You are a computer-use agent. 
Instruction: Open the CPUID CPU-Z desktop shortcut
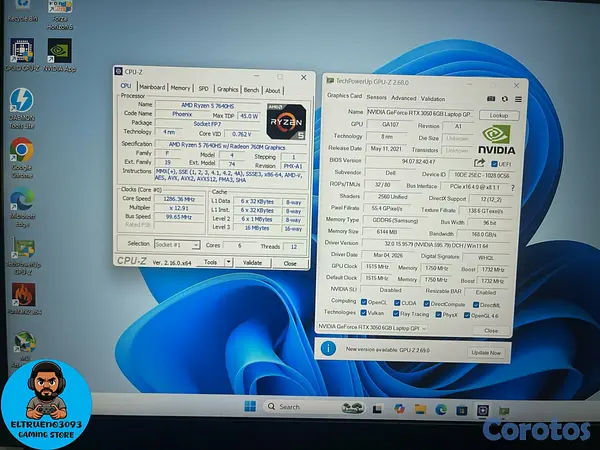point(22,55)
